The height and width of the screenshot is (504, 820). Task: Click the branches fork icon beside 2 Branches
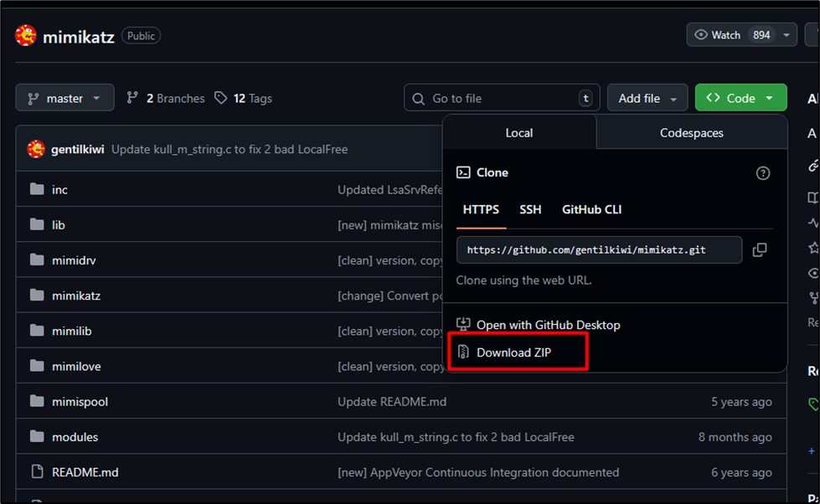coord(132,98)
